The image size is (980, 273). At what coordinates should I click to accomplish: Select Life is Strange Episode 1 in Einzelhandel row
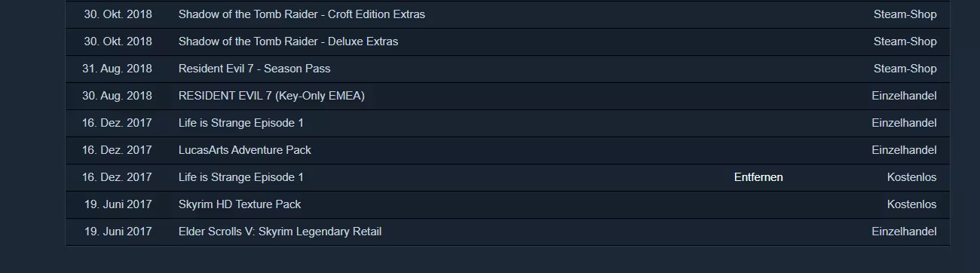[240, 123]
